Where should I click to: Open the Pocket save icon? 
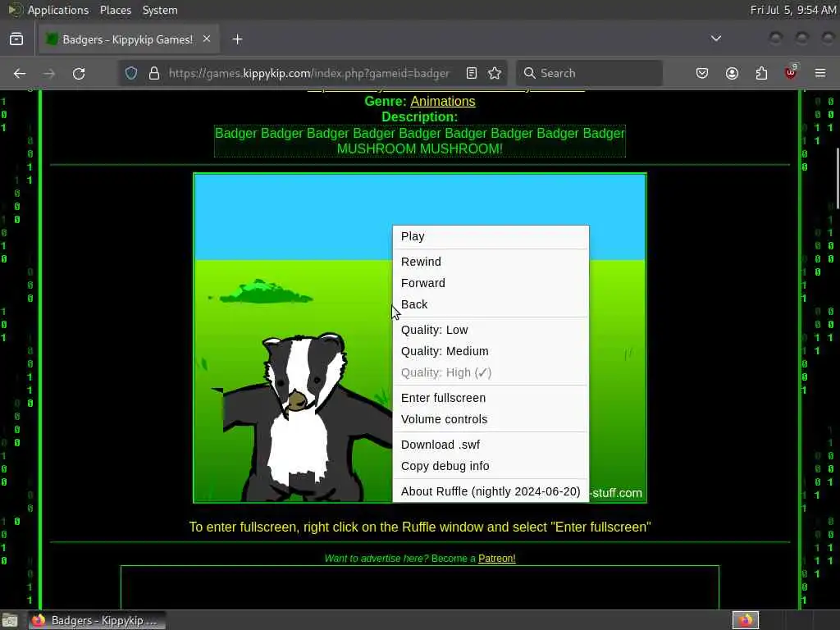pyautogui.click(x=702, y=73)
